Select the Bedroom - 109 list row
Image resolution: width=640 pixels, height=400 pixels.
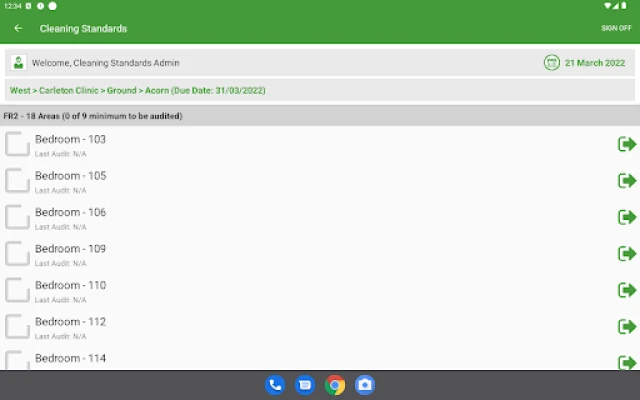[x=300, y=254]
